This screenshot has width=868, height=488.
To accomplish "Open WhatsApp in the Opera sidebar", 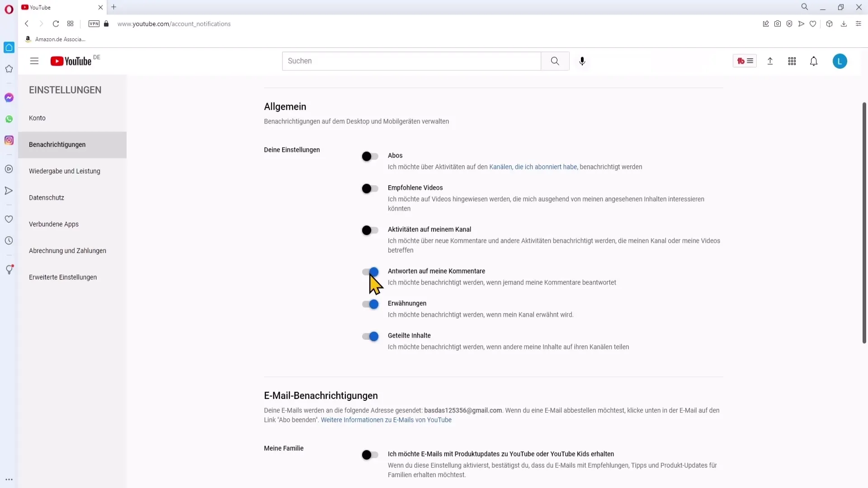I will (x=9, y=119).
